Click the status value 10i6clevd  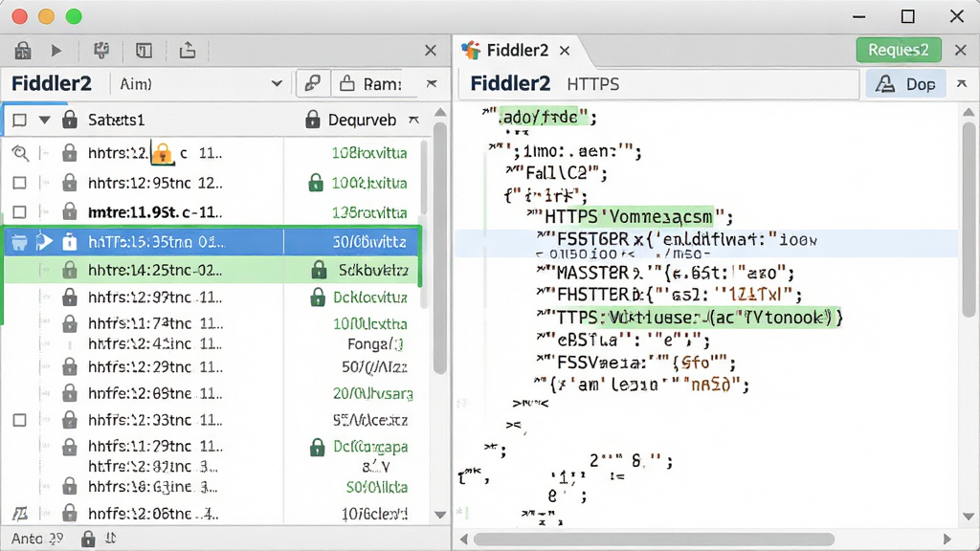(374, 514)
